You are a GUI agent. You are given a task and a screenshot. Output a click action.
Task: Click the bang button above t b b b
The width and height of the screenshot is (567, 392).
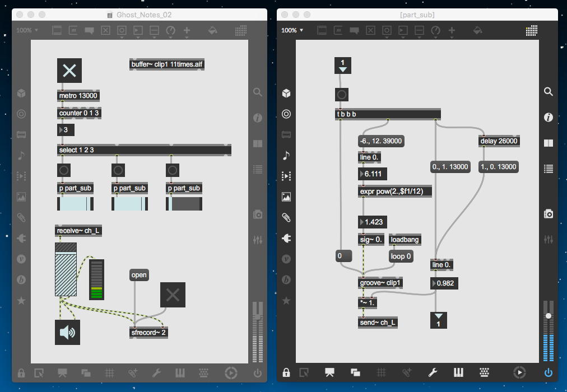click(342, 95)
